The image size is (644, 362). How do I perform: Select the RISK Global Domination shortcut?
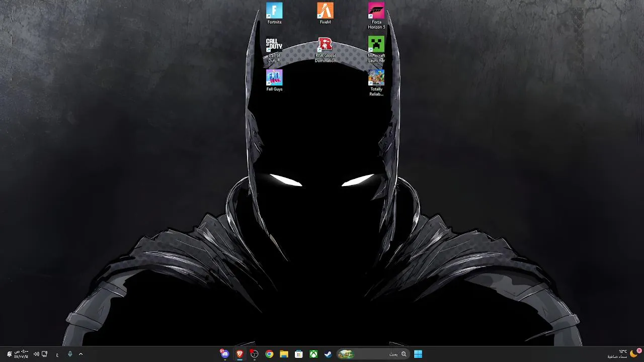(x=325, y=50)
